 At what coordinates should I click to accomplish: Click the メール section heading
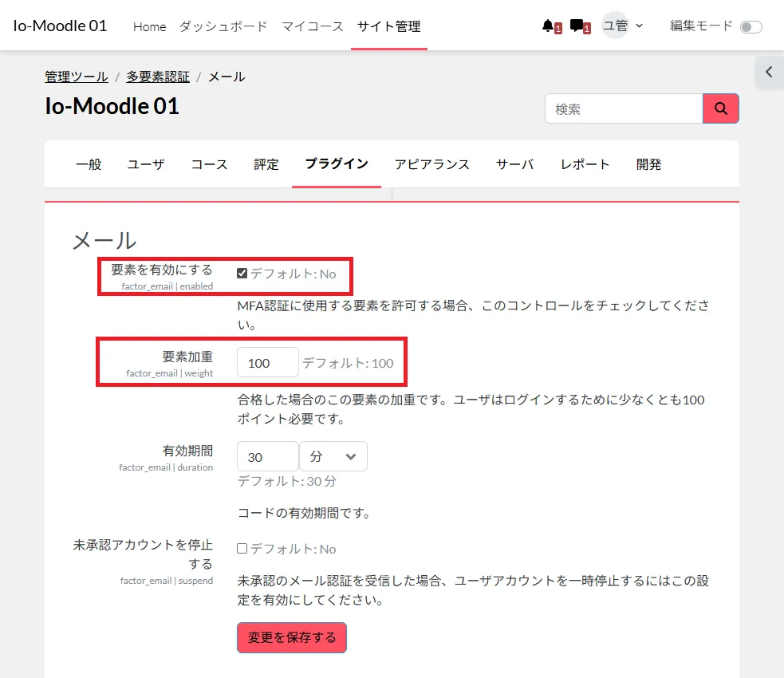[104, 241]
